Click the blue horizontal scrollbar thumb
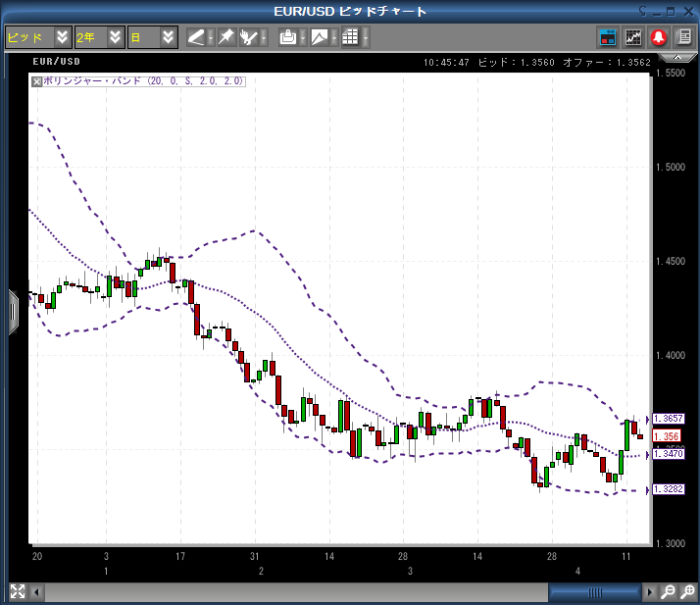The image size is (700, 605). pos(594,592)
